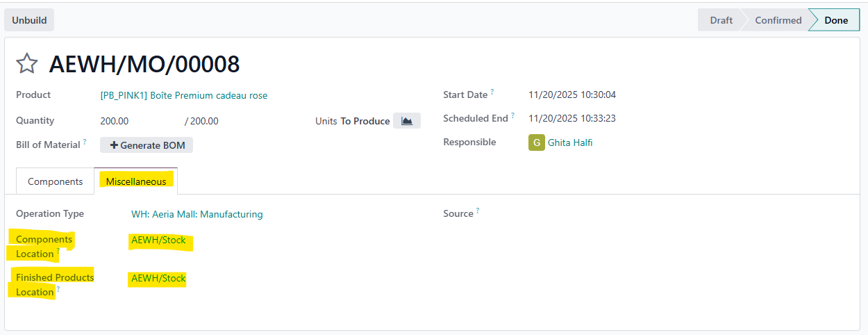Open the Components Location AEWH/Stock link
868x335 pixels.
coord(159,240)
